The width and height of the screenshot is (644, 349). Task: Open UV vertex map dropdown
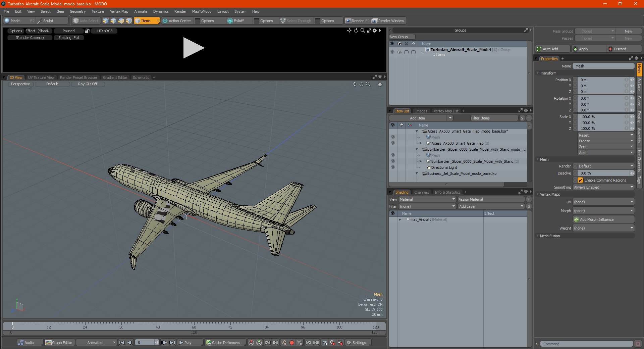click(603, 202)
